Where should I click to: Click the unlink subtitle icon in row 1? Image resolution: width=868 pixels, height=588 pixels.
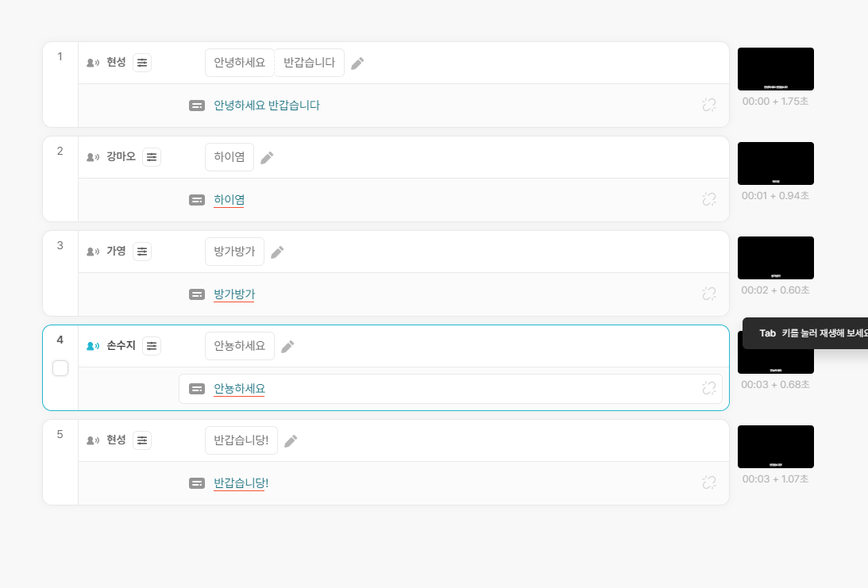[709, 105]
